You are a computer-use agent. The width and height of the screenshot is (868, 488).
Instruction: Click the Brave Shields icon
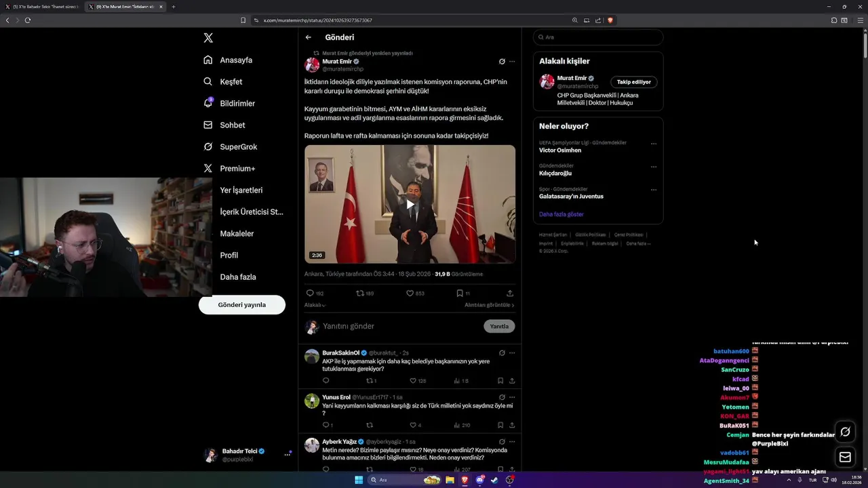coord(610,20)
